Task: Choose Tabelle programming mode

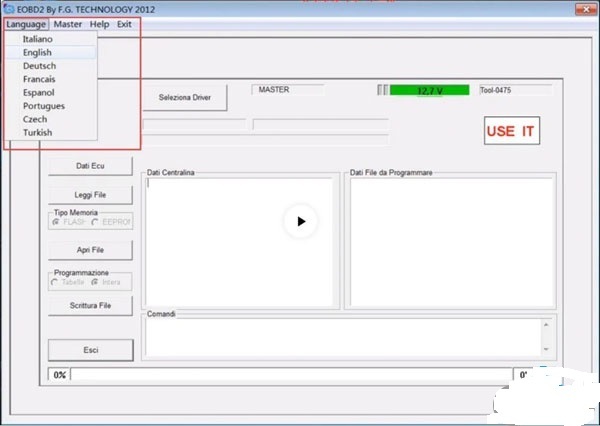Action: (x=56, y=282)
